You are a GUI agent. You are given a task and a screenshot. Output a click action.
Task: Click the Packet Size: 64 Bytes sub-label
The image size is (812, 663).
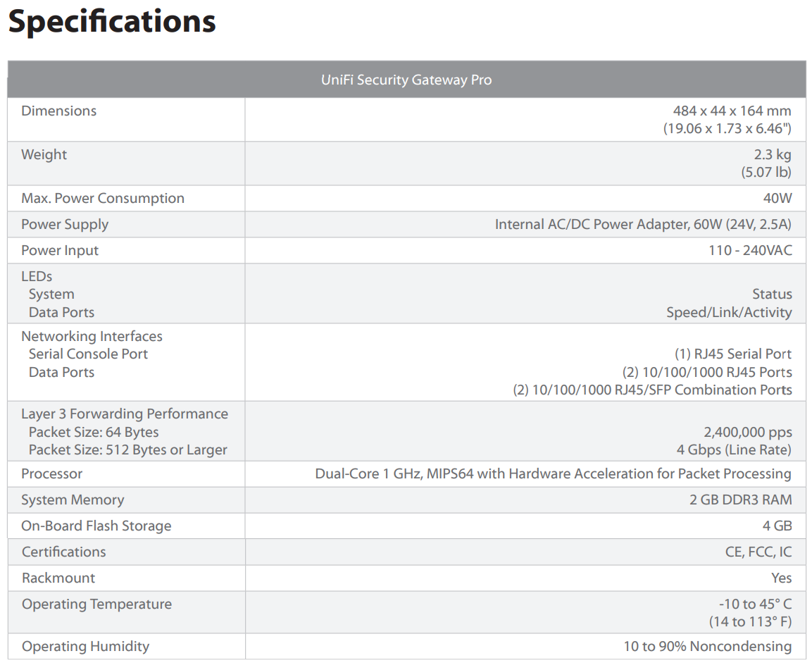tap(94, 432)
